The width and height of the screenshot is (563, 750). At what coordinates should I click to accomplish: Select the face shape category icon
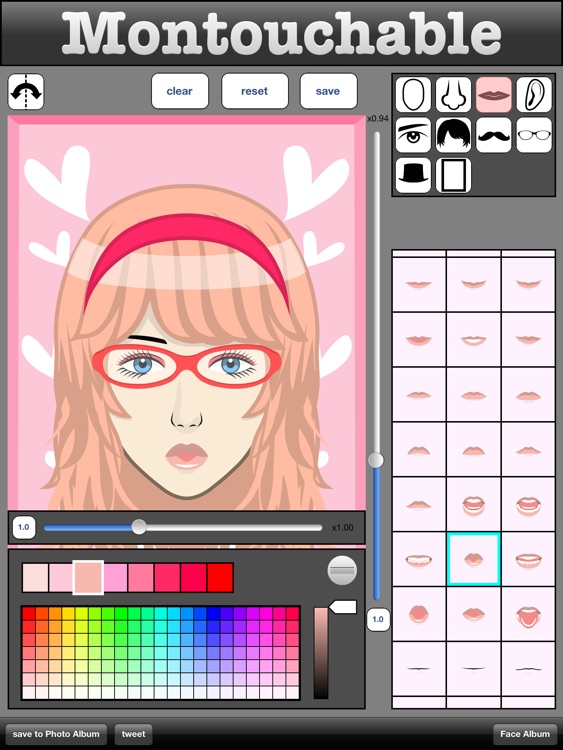click(413, 95)
